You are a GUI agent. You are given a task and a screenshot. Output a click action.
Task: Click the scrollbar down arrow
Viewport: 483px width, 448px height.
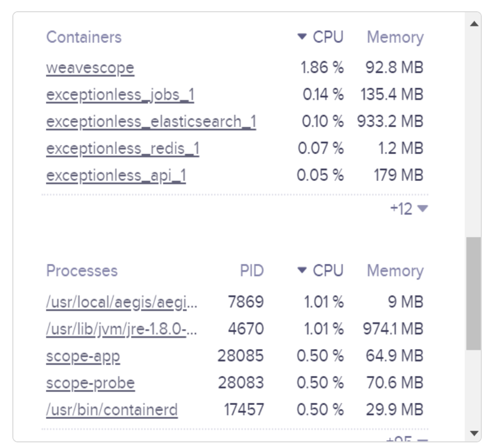pos(474,433)
